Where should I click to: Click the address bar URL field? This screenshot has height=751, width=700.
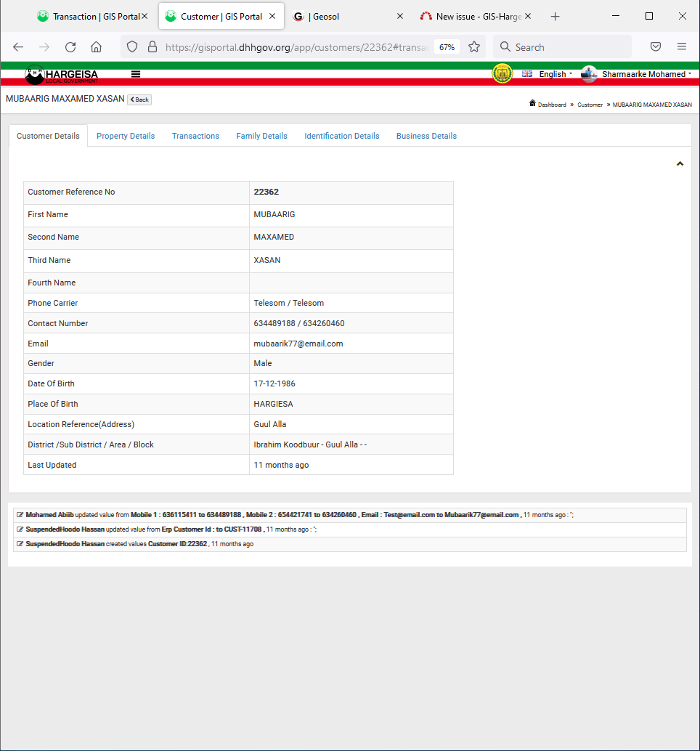tap(297, 47)
